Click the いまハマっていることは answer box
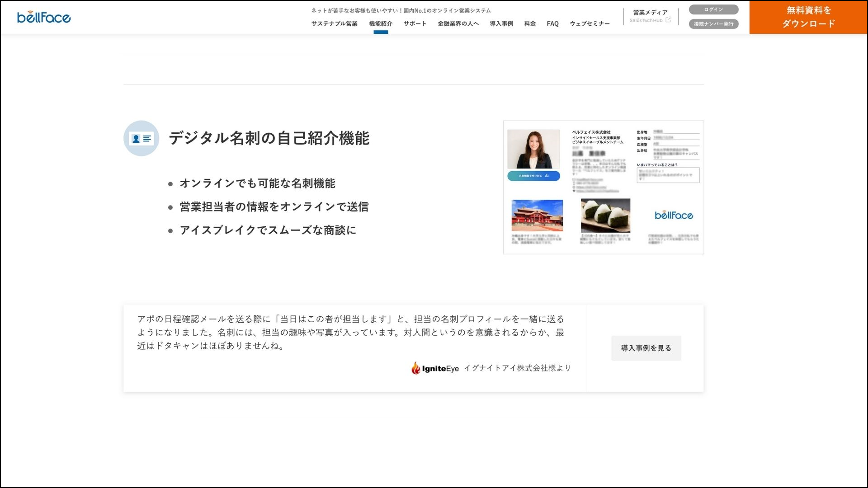Screen dimensions: 868x488 pos(668,175)
